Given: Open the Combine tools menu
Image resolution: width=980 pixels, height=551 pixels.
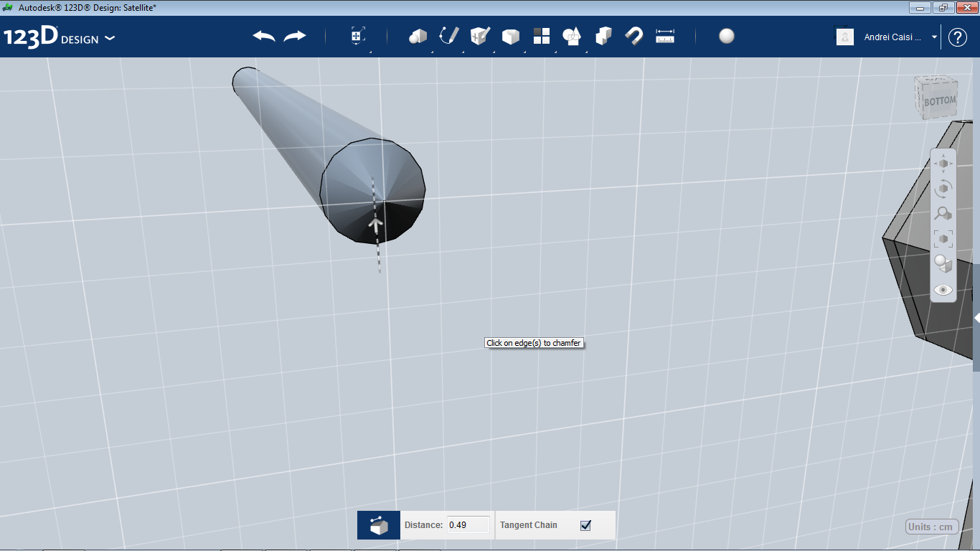Looking at the screenshot, I should pos(603,37).
